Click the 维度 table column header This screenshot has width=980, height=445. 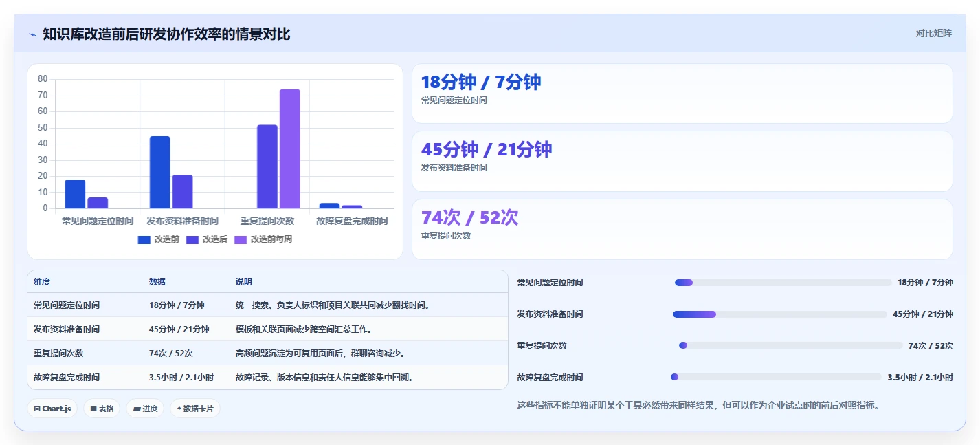tap(42, 282)
